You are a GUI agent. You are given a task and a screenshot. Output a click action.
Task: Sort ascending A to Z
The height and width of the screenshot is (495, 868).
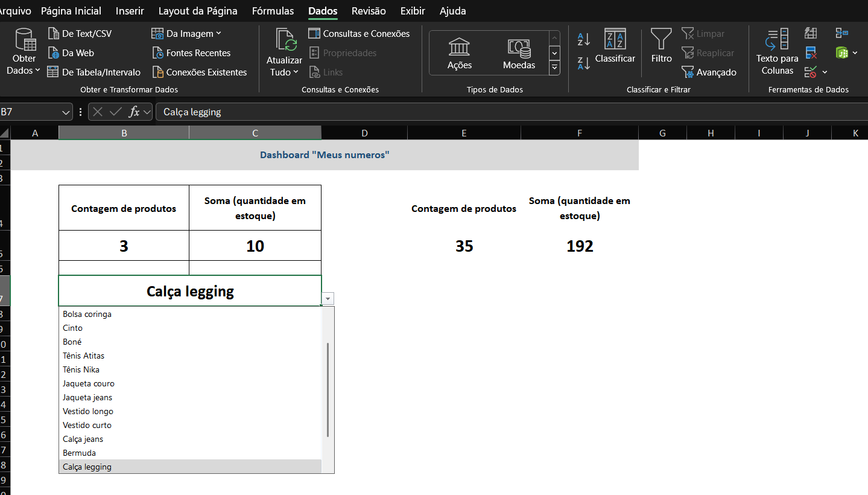583,40
